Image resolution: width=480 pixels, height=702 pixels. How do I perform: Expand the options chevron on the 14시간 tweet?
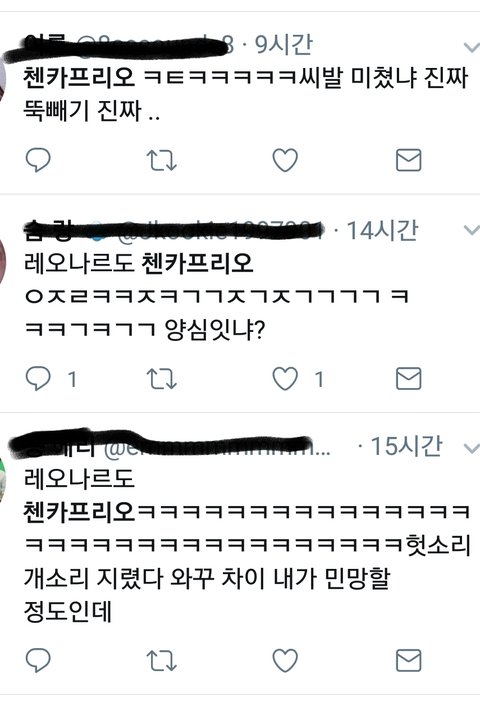pyautogui.click(x=471, y=230)
